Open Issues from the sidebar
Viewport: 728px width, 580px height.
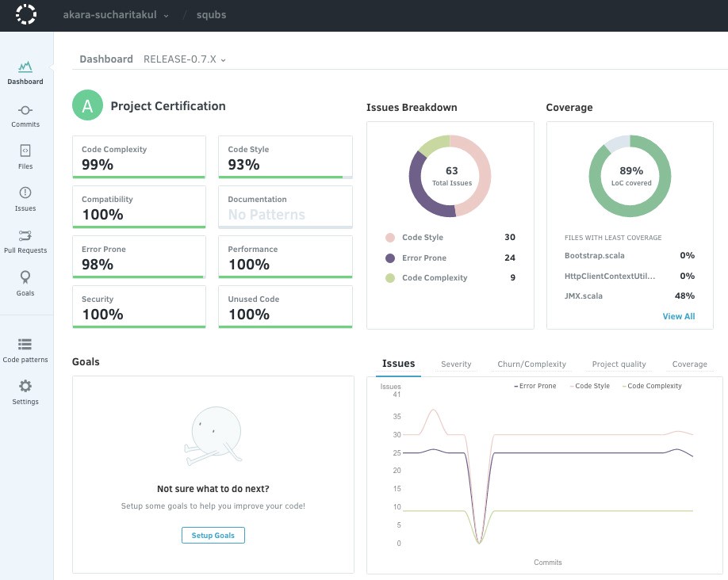pyautogui.click(x=25, y=193)
